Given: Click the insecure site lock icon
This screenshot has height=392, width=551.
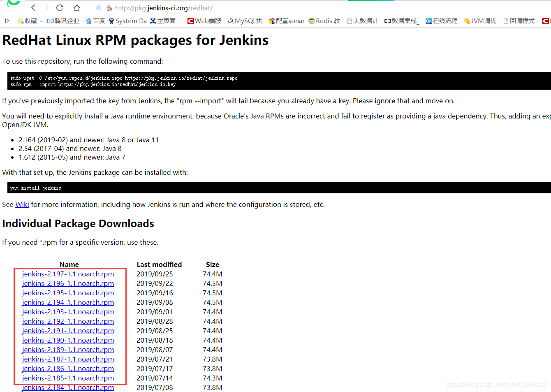Looking at the screenshot, I should [109, 8].
